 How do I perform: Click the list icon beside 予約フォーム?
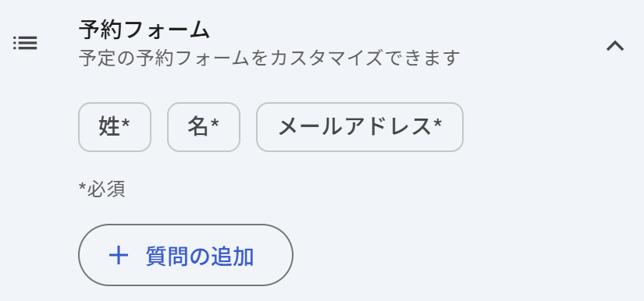point(25,43)
